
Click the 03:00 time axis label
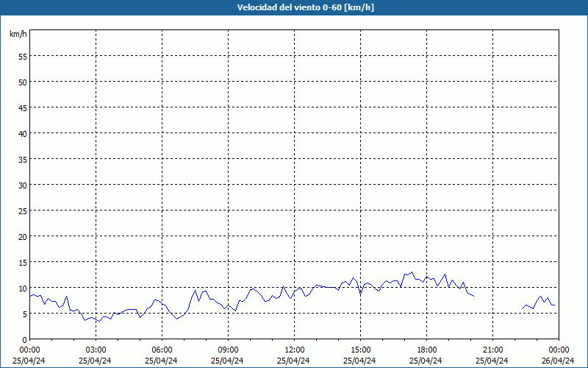(x=96, y=350)
